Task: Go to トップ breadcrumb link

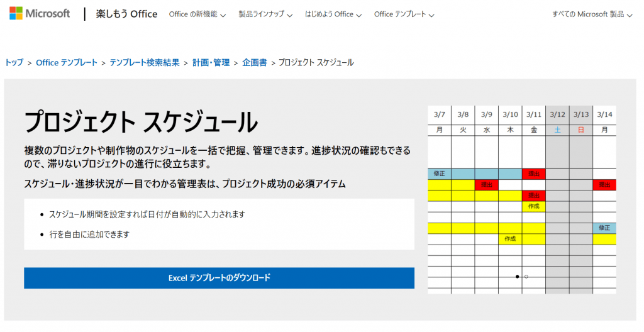Action: [x=14, y=62]
